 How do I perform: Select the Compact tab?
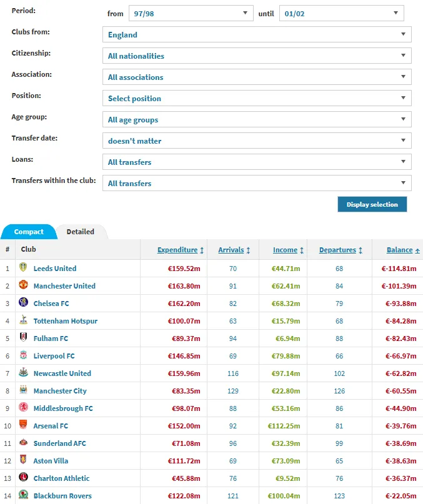29,232
